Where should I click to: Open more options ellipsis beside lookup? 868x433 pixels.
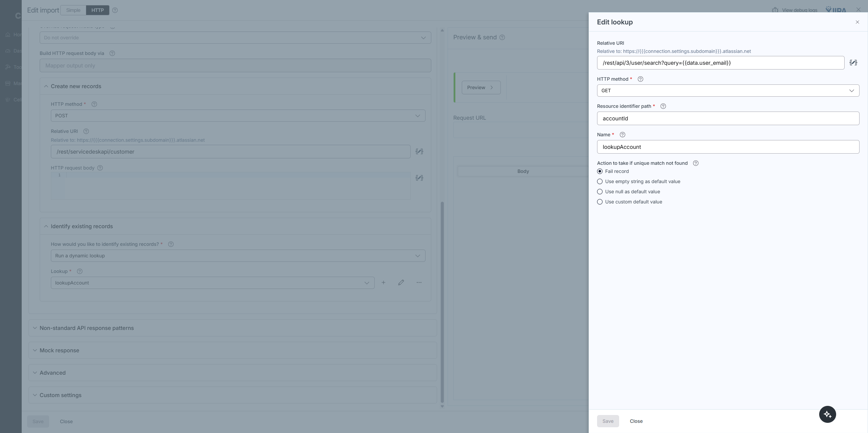coord(419,282)
